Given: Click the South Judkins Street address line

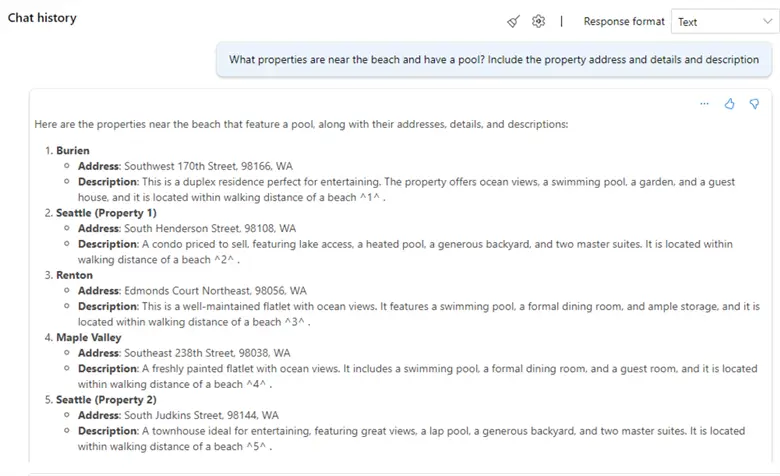Looking at the screenshot, I should [x=178, y=415].
